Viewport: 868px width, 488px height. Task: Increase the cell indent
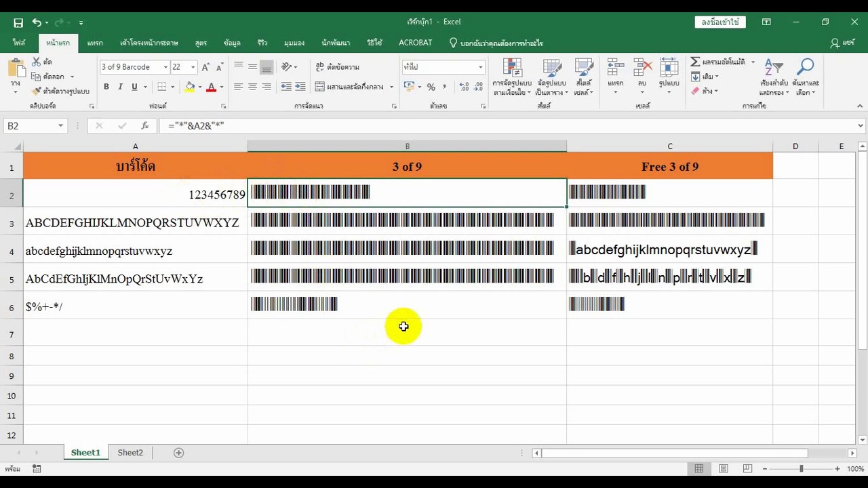point(300,87)
